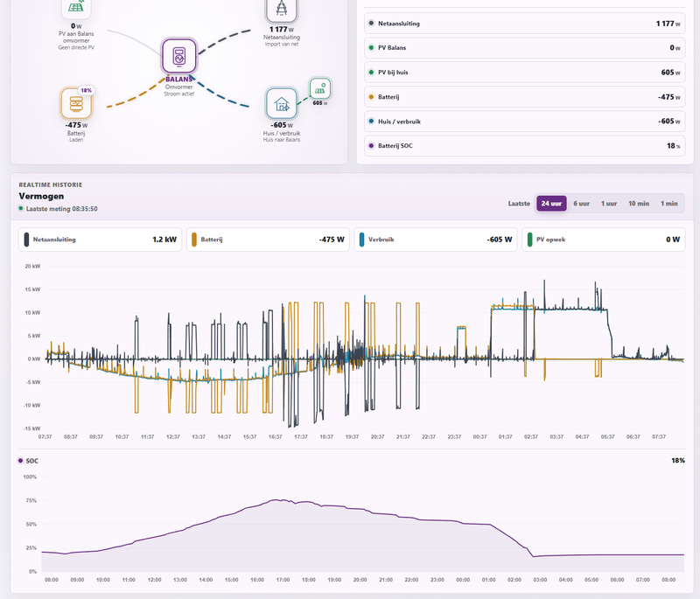This screenshot has height=599, width=700.
Task: Select the solar panel PV aan Balans icon
Action: 76,8
